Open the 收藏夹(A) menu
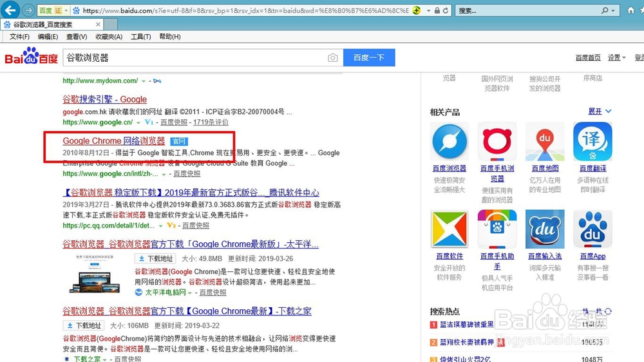This screenshot has height=362, width=644. pos(109,37)
